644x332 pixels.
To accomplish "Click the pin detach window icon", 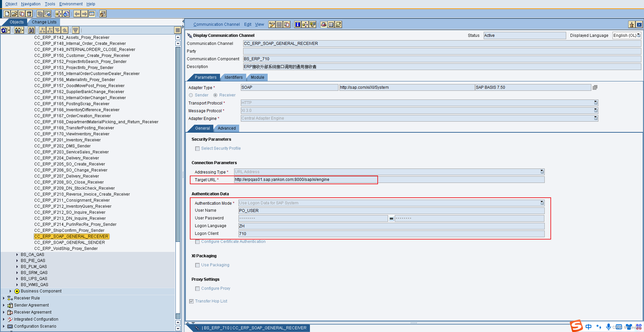I will click(632, 24).
